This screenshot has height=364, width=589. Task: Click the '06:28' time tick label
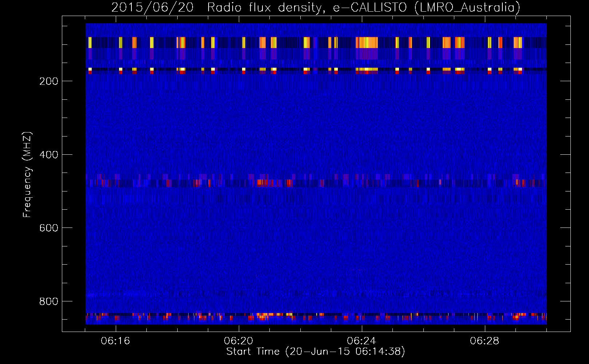pos(485,341)
